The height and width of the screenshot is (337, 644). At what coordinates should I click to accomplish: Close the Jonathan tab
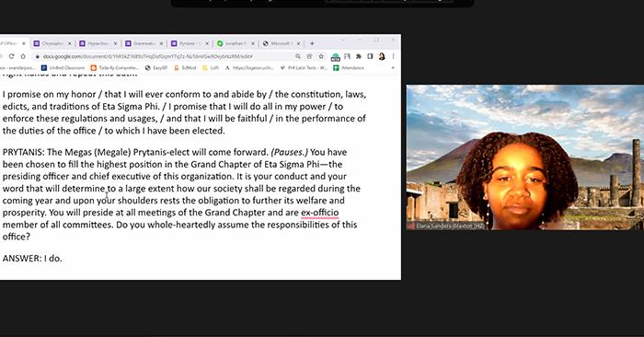click(253, 43)
